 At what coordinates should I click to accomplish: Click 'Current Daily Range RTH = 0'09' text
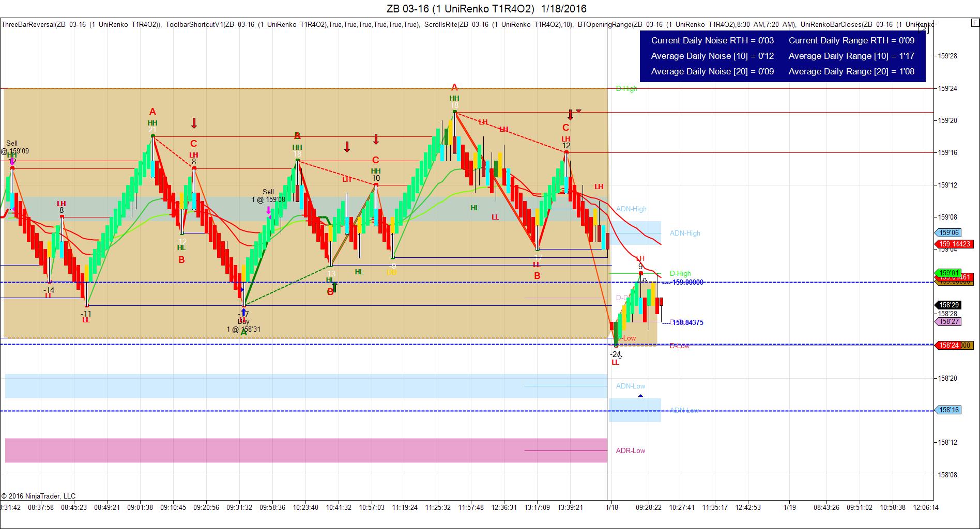851,40
